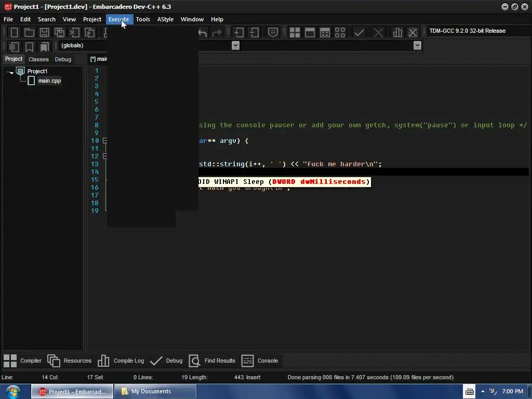The image size is (532, 399).
Task: Switch to the Project sidebar tab
Action: (14, 59)
